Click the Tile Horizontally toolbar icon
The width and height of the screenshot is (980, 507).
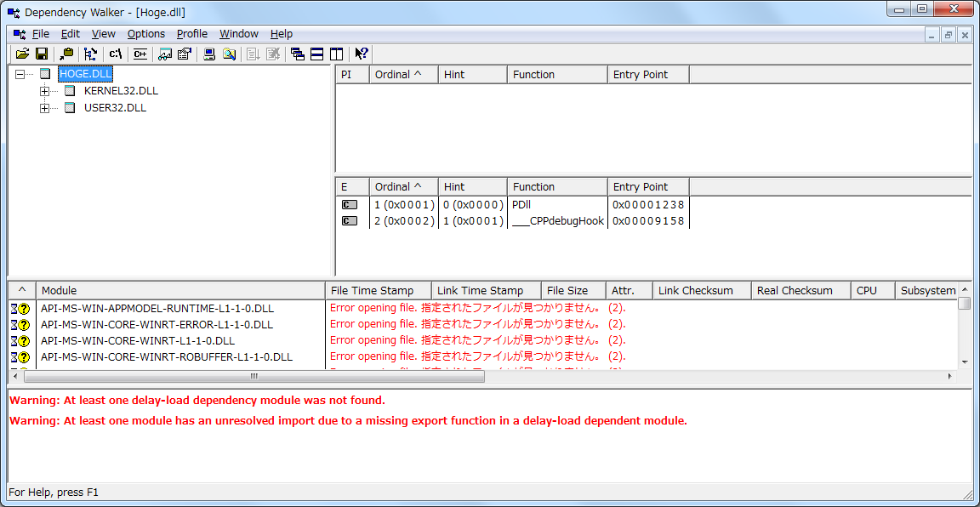pos(316,54)
